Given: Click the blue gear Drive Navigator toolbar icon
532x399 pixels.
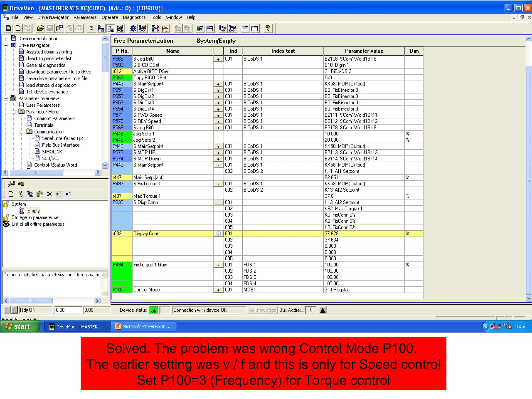Looking at the screenshot, I should click(133, 28).
